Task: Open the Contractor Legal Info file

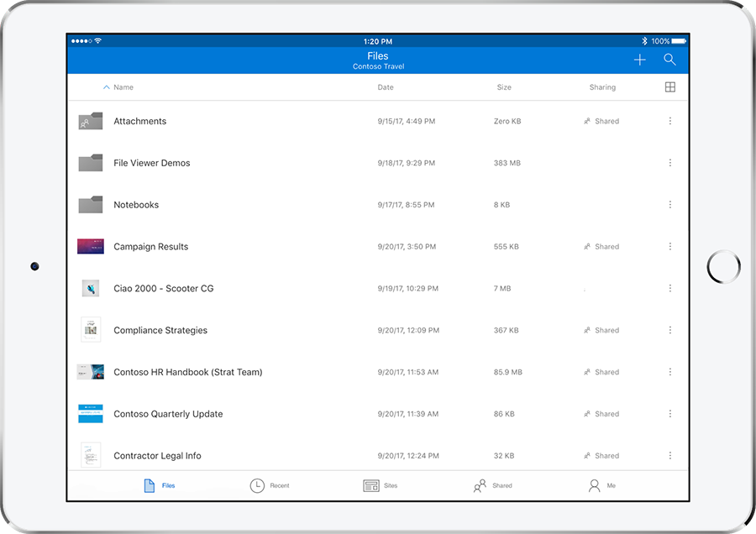Action: point(157,456)
